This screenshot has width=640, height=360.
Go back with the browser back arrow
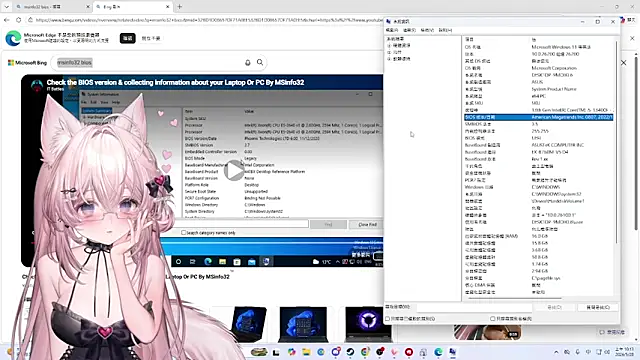coord(7,20)
